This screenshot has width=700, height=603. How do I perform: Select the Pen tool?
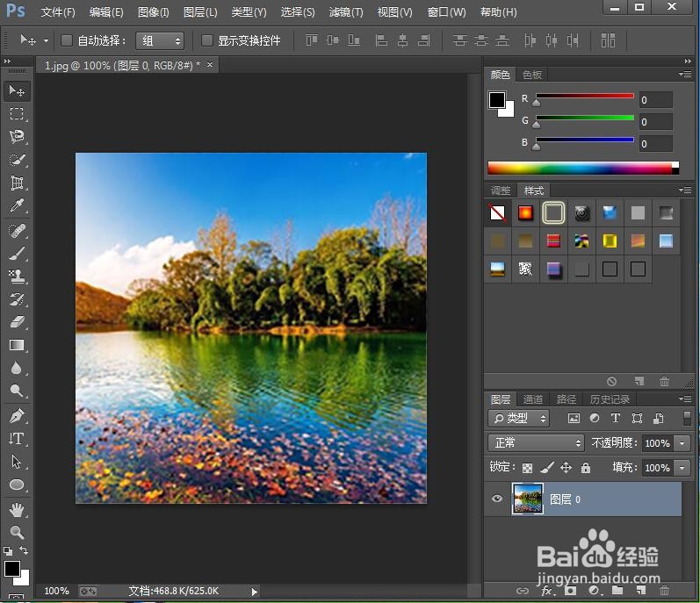coord(17,416)
